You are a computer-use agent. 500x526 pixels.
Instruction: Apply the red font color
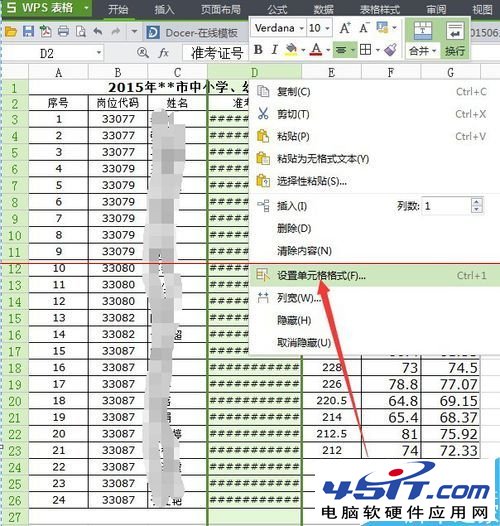tap(316, 50)
